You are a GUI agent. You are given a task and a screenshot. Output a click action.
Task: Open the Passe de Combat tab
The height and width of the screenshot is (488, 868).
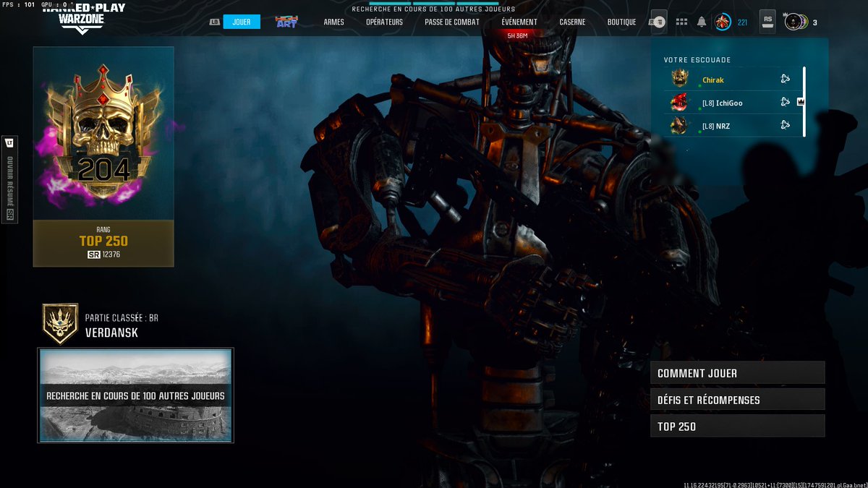(452, 22)
